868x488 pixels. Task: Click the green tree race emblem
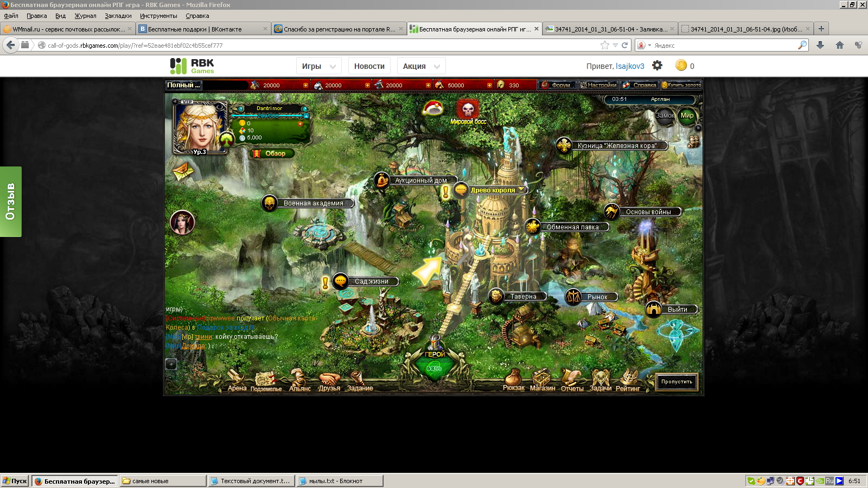(226, 140)
